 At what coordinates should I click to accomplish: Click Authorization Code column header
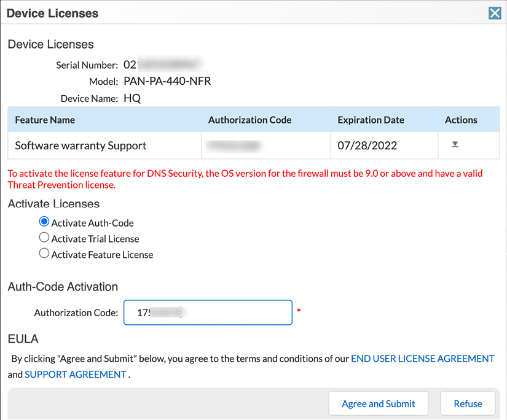265,120
